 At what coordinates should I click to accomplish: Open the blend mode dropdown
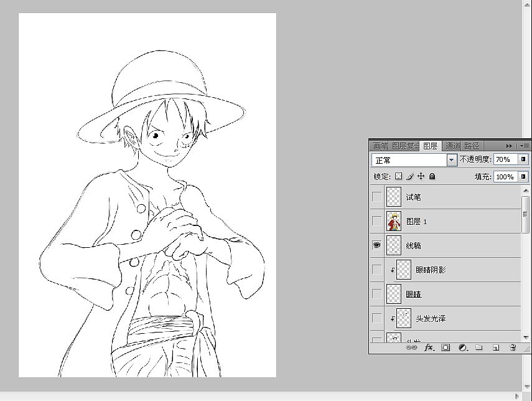(451, 159)
